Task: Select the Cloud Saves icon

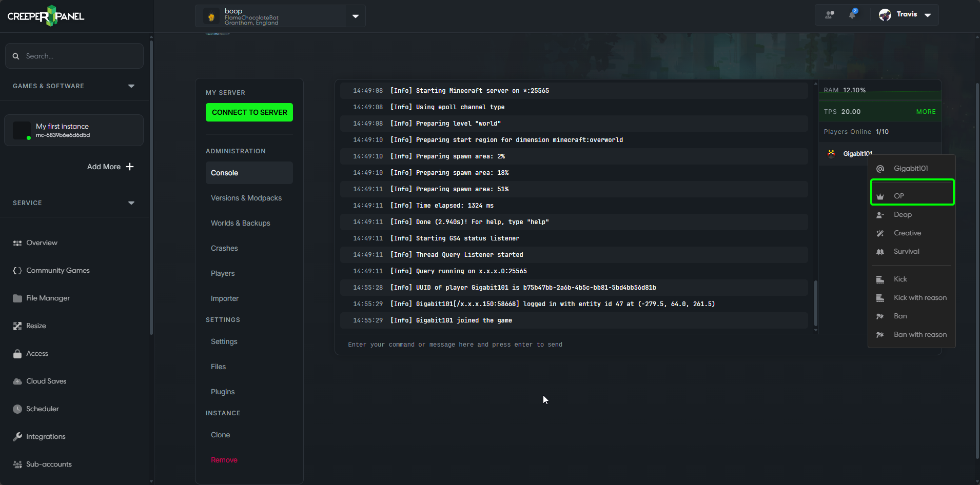Action: pos(17,381)
